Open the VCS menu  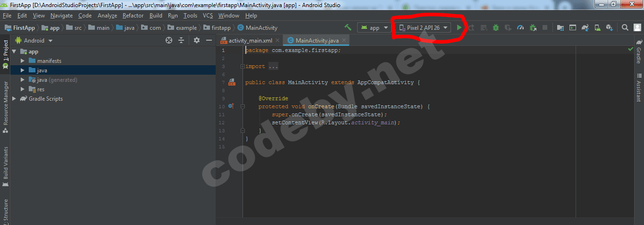click(208, 16)
